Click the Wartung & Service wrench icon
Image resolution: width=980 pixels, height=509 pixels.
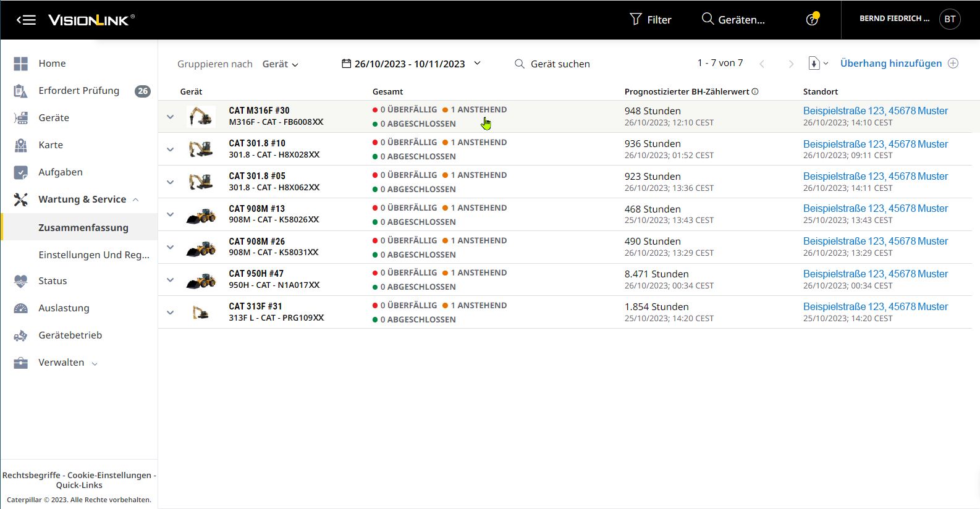point(21,200)
